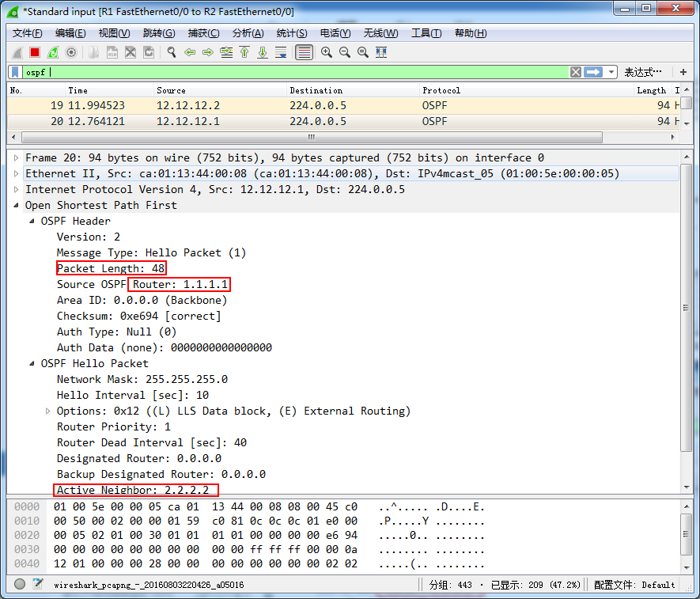Go forward to the next packet in history
Viewport: 700px width, 599px height.
(208, 52)
